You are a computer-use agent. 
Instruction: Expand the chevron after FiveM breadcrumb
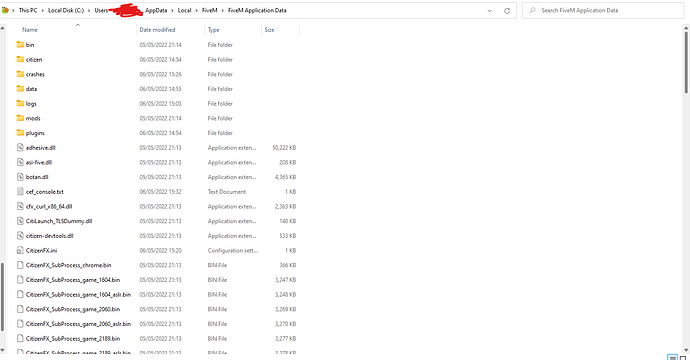(x=223, y=11)
